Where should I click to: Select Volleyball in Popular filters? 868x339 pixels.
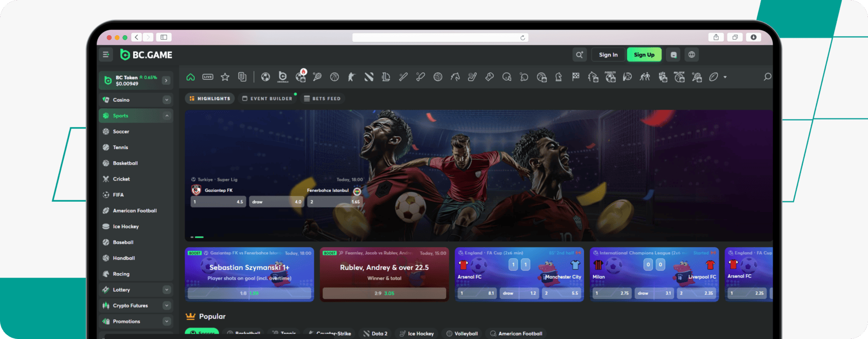click(462, 333)
